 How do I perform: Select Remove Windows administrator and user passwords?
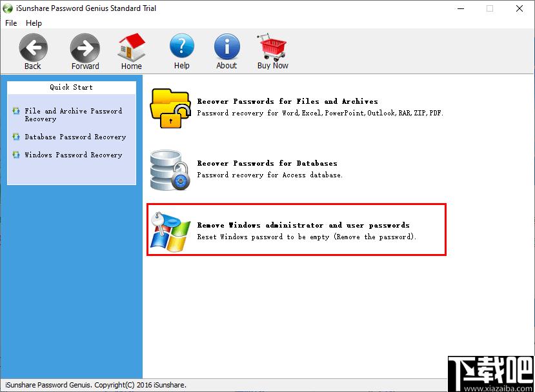coord(303,225)
